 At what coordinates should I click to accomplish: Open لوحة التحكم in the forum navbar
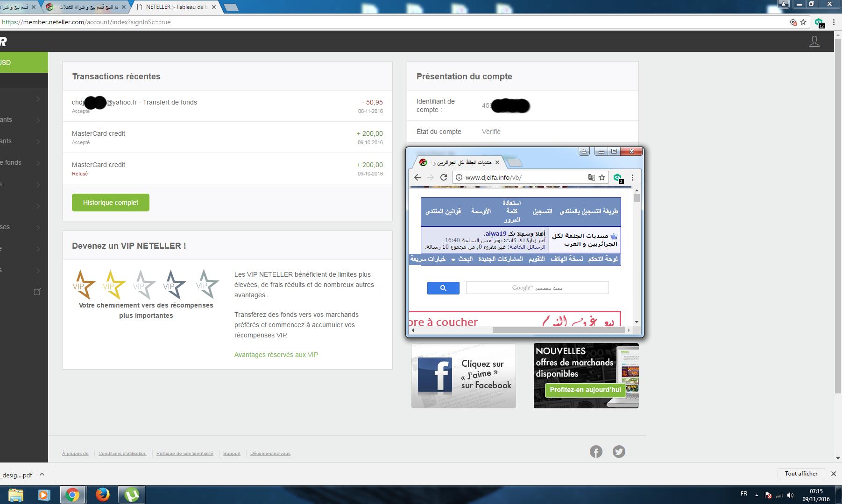[603, 259]
